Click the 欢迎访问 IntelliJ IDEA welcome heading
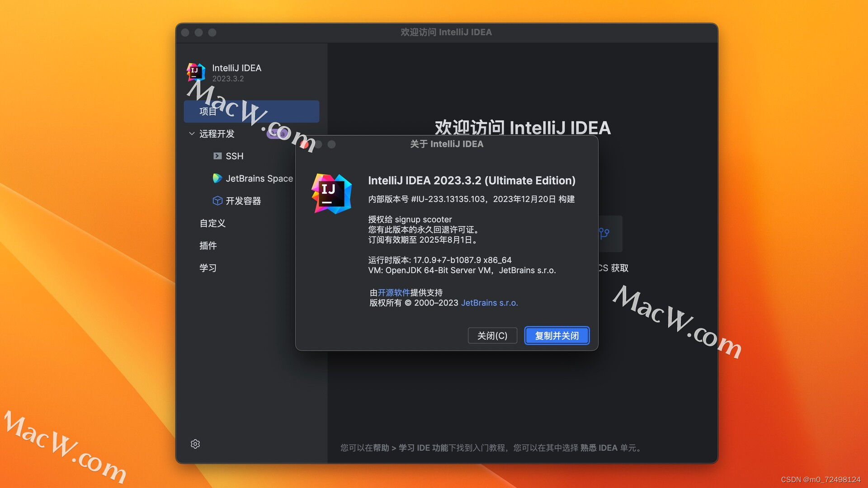 (523, 128)
